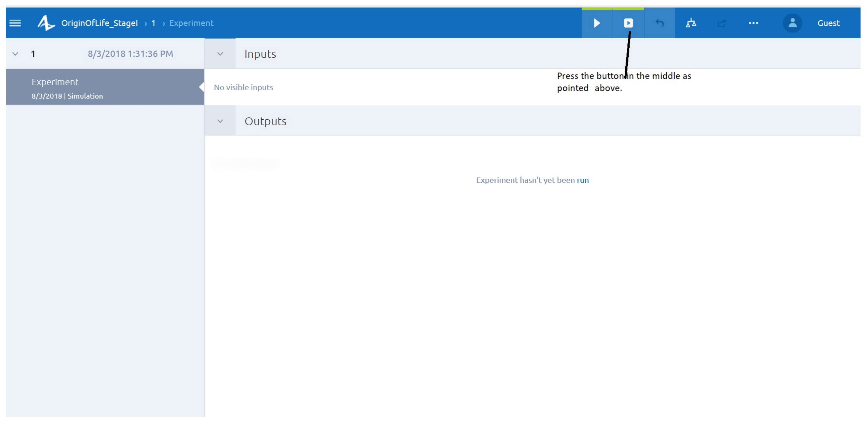Click Experiment breadcrumb item
868x426 pixels.
click(x=191, y=23)
